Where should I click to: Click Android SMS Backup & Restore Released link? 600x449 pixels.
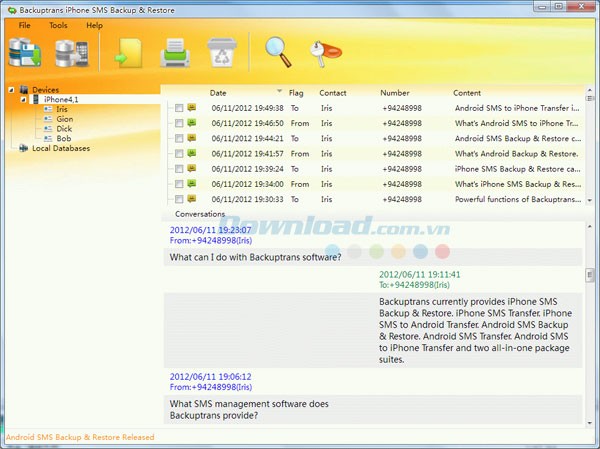(80, 437)
